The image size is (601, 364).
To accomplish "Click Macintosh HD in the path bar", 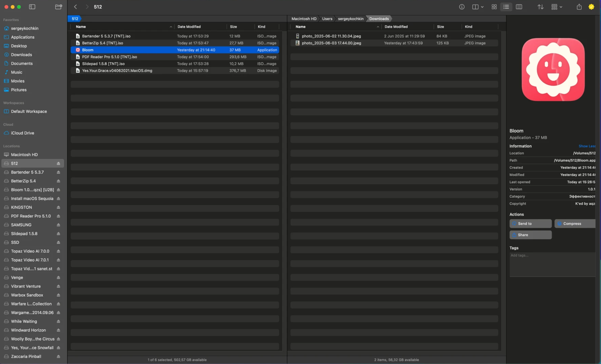I will coord(304,19).
